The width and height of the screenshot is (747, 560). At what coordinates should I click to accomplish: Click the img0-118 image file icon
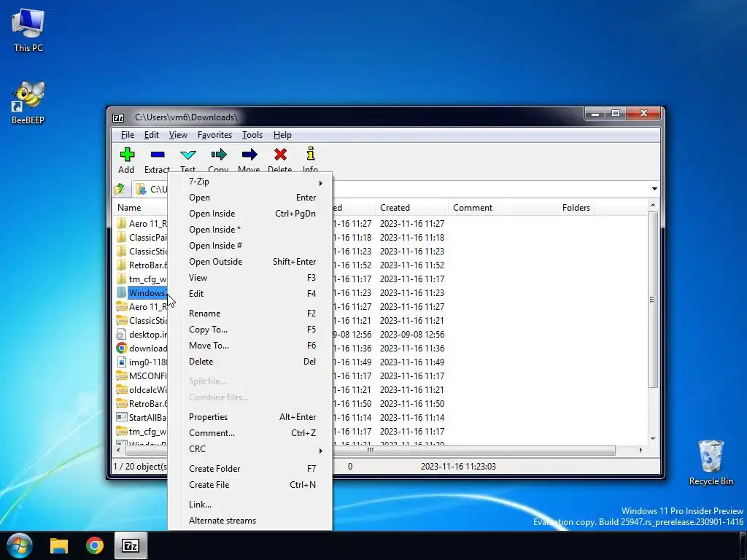tap(122, 362)
